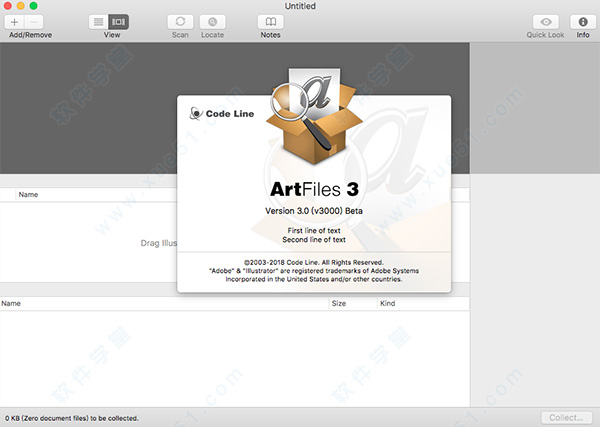Image resolution: width=600 pixels, height=427 pixels.
Task: Click the Collect... button
Action: 567,417
